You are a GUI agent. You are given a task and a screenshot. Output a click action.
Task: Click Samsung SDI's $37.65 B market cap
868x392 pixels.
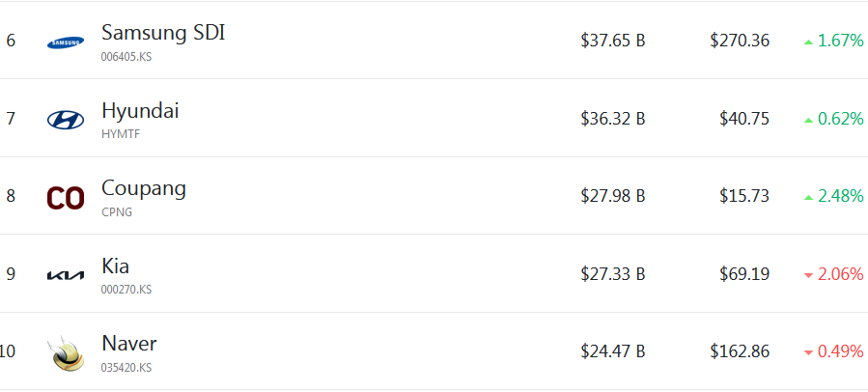613,41
